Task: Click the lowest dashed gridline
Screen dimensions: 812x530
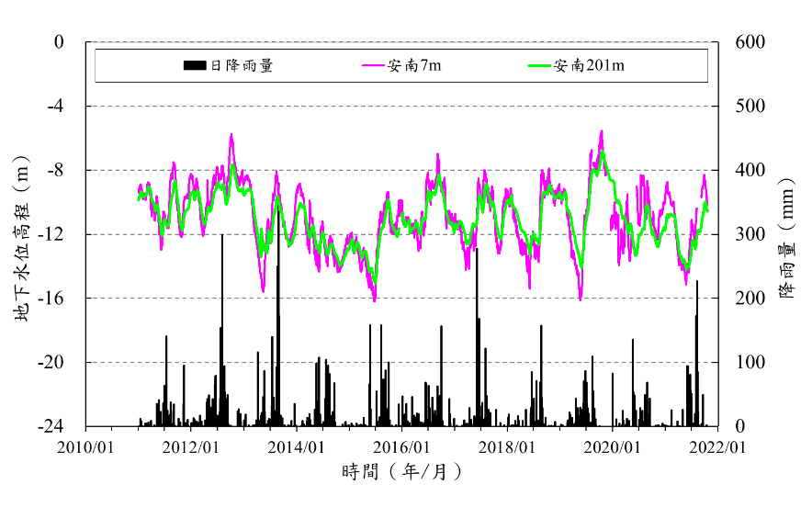Action: [402, 363]
